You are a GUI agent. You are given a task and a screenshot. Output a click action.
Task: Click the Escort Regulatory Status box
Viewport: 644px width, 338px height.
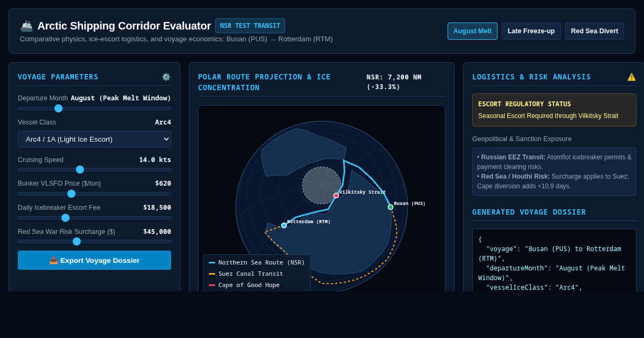click(x=554, y=110)
